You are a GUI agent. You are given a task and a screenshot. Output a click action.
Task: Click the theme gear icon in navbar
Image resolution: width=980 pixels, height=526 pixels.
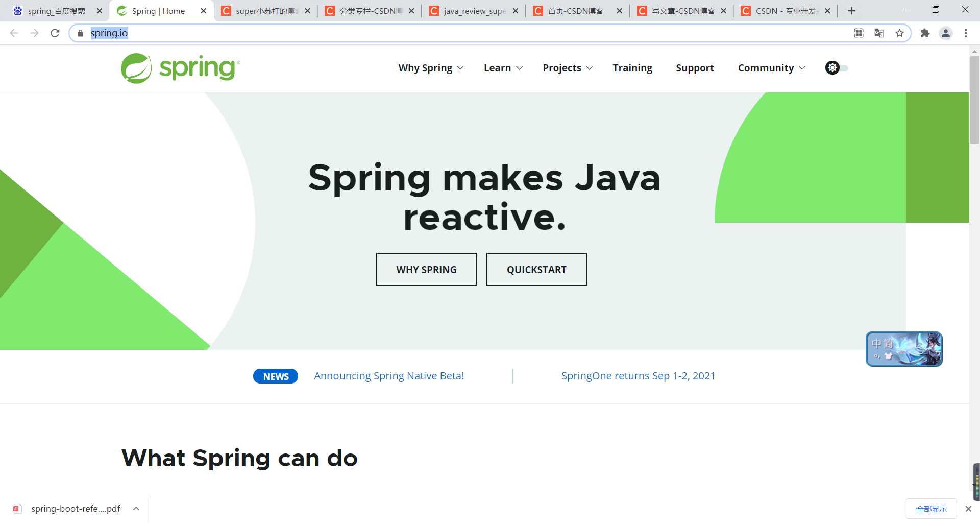(832, 68)
